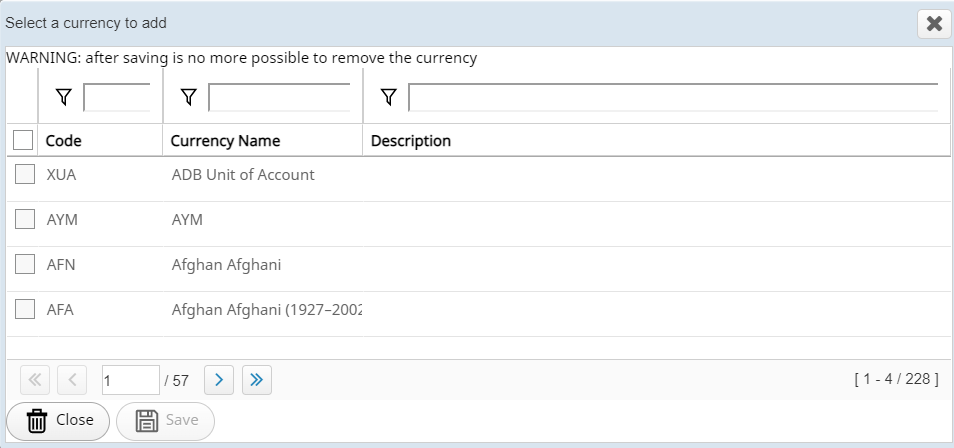This screenshot has height=448, width=954.
Task: Click the Save button
Action: click(166, 420)
